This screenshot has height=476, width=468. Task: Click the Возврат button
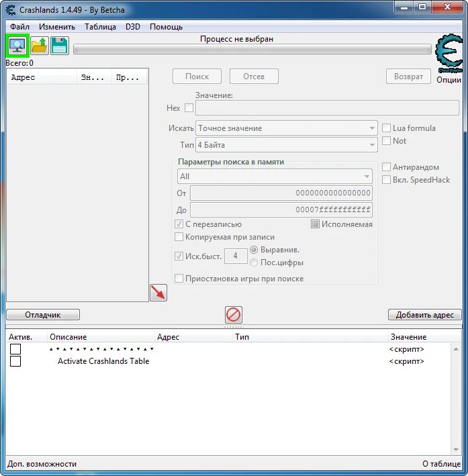coord(408,76)
